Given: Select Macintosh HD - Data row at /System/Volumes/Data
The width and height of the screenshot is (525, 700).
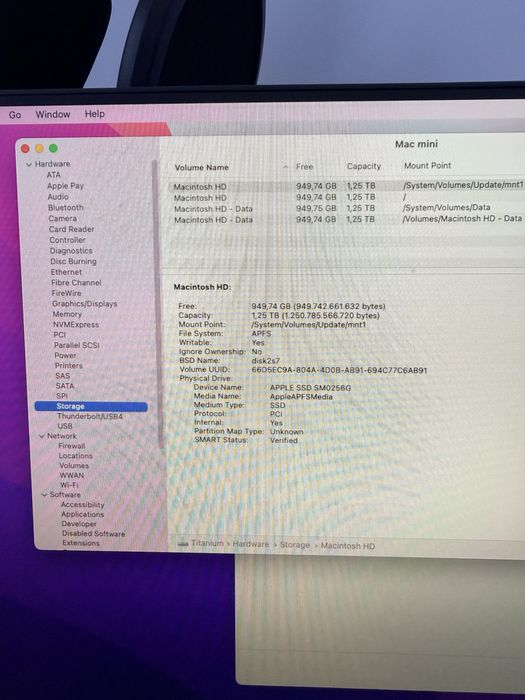Looking at the screenshot, I should coord(348,208).
